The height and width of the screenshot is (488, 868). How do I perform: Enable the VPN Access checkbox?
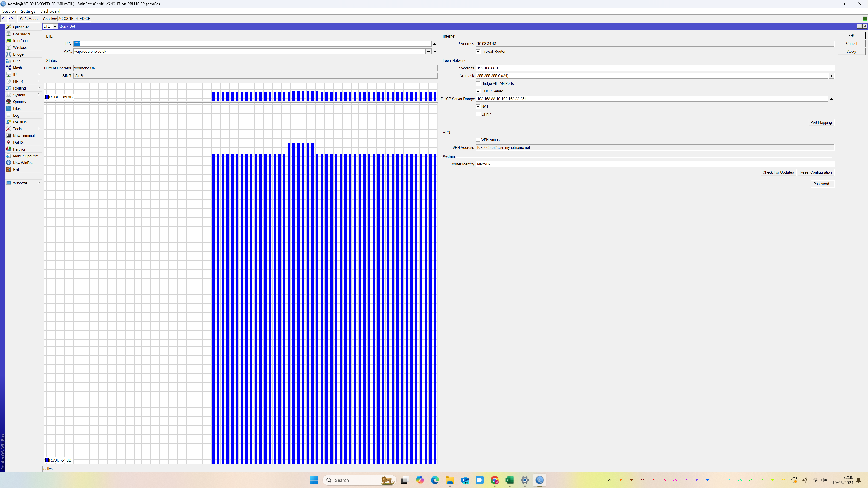click(x=478, y=139)
